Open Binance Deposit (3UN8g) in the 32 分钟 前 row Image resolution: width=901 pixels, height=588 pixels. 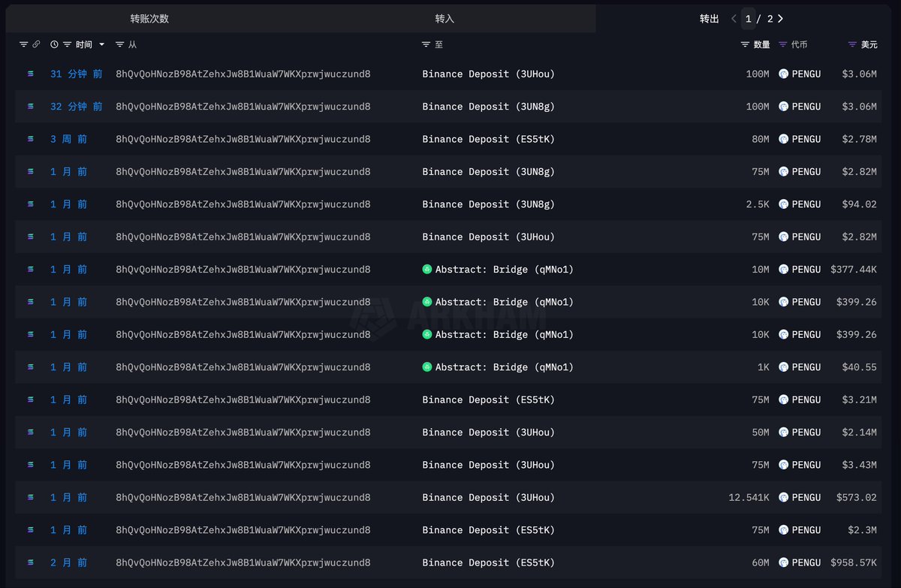pos(489,107)
